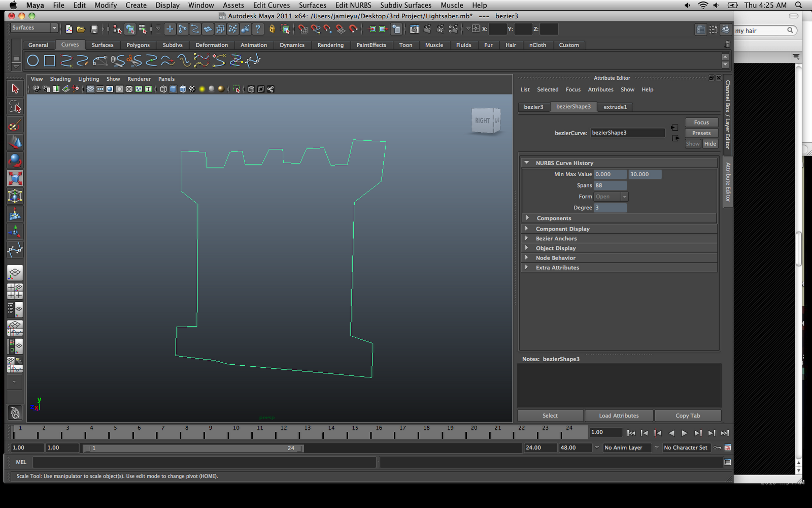812x508 pixels.
Task: Click the Save Scene icon
Action: tap(94, 29)
